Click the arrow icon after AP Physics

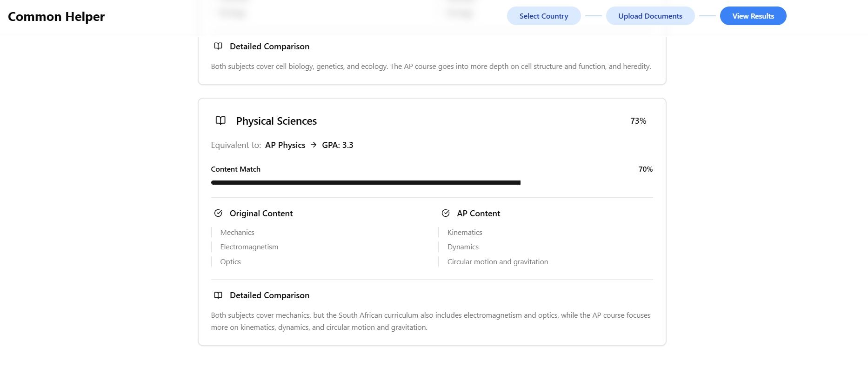point(314,145)
